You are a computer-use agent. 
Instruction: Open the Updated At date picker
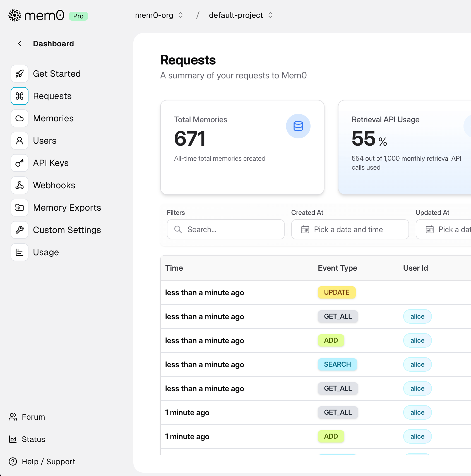443,229
